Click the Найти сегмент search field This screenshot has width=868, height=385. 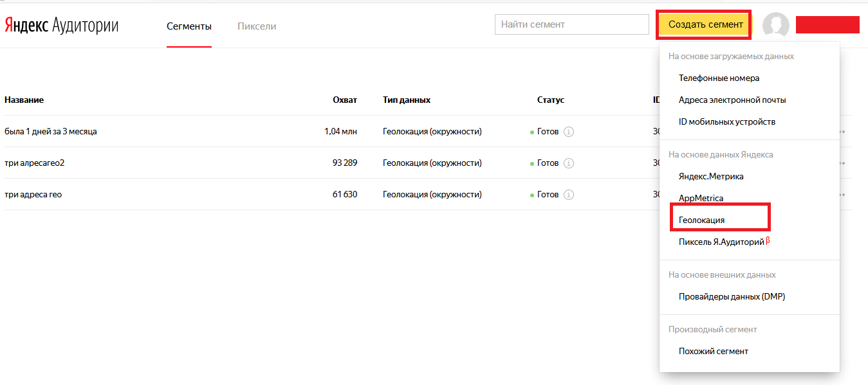click(572, 24)
